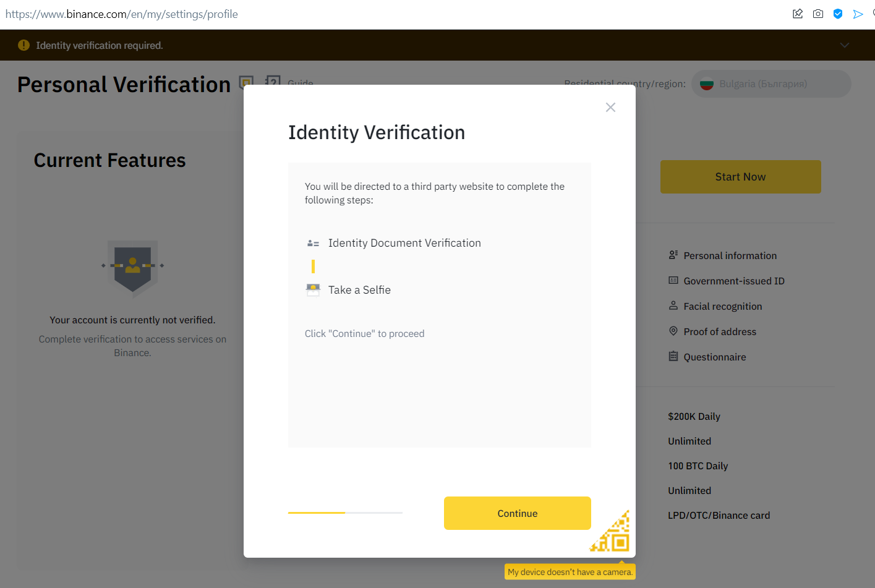Click the "Current Features" heading

109,160
